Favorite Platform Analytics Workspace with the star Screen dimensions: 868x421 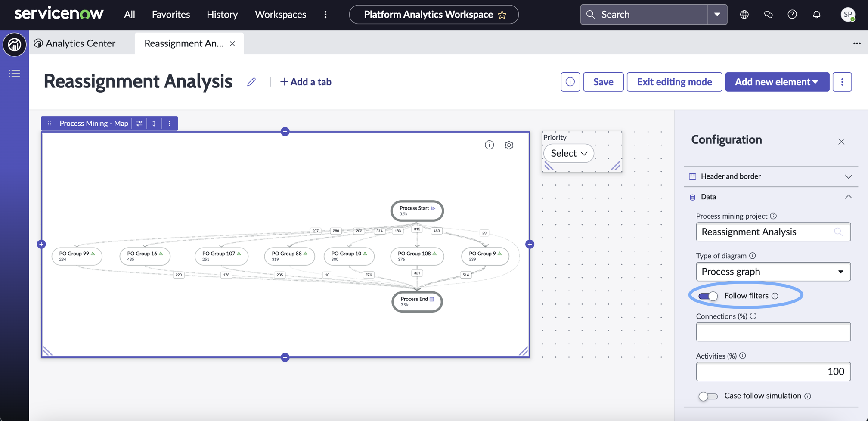[502, 15]
